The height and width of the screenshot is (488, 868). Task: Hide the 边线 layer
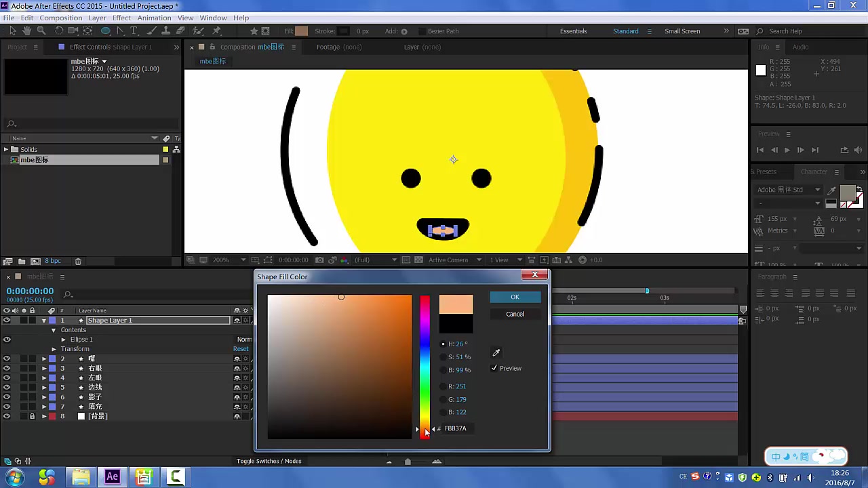7,387
